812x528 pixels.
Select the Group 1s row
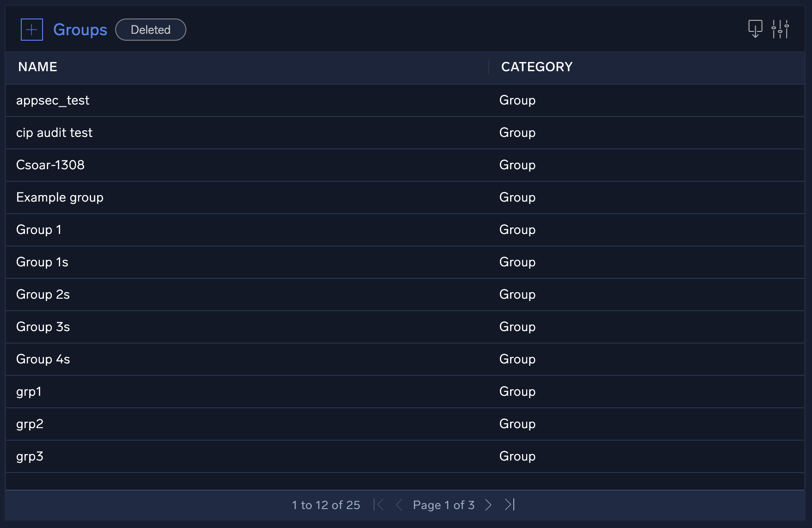42,262
